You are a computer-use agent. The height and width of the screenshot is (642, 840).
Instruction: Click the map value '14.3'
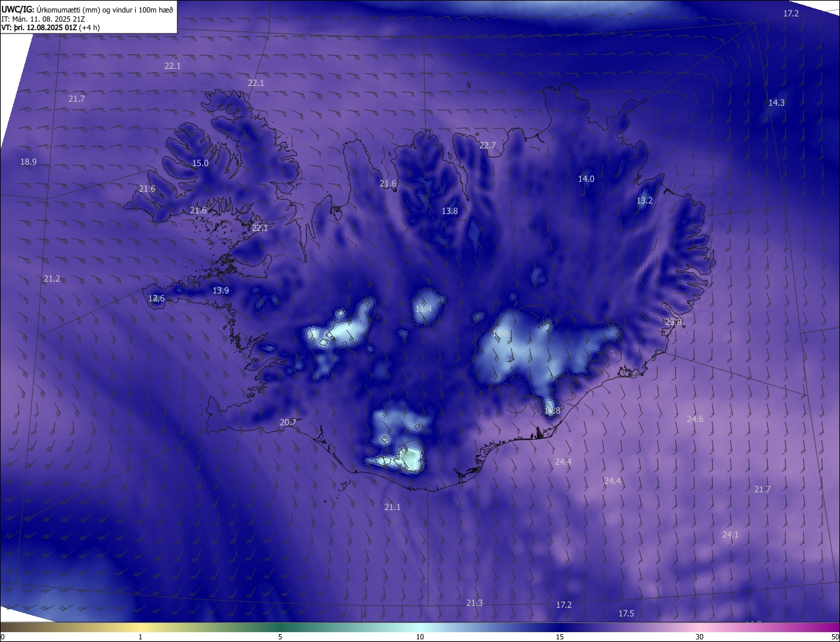click(x=776, y=102)
